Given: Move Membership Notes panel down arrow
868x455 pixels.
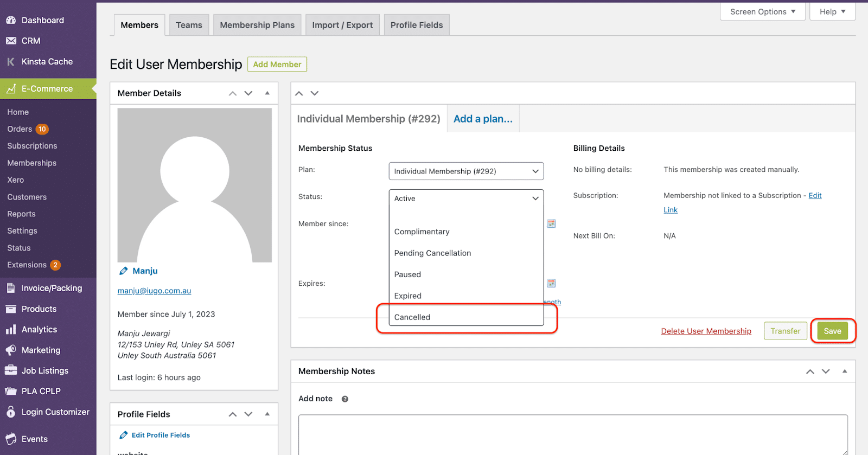Looking at the screenshot, I should (826, 371).
